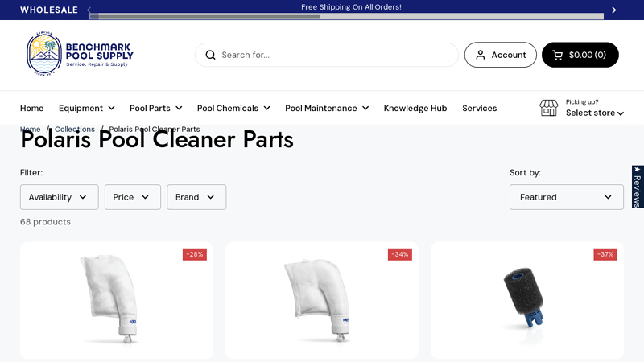Click the -37% discount badge

click(605, 254)
